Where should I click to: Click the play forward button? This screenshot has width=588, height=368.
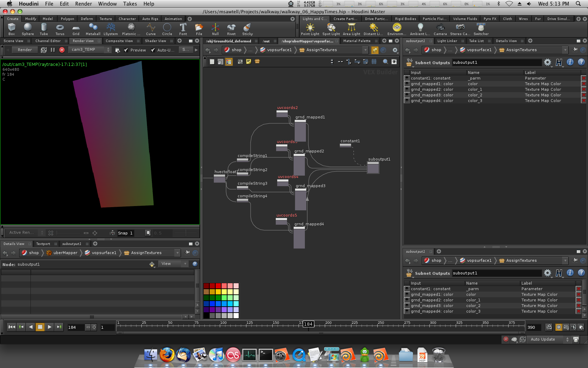[x=50, y=327]
